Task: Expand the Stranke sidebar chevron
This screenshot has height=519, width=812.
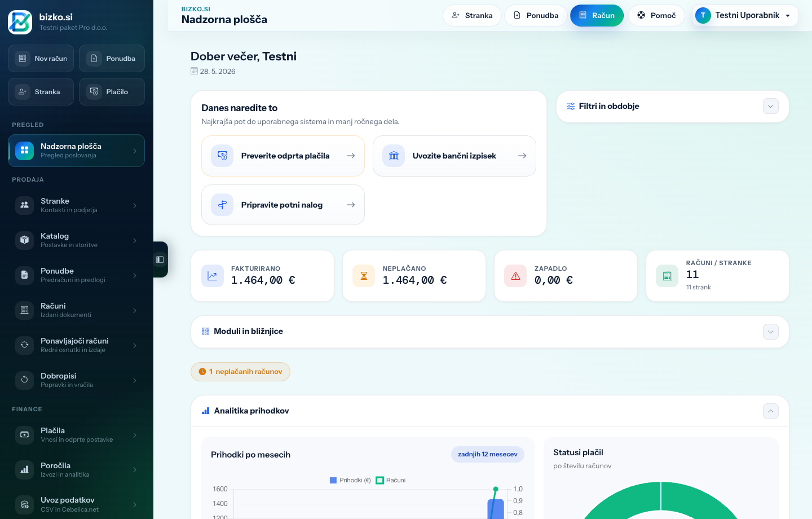Action: tap(135, 205)
